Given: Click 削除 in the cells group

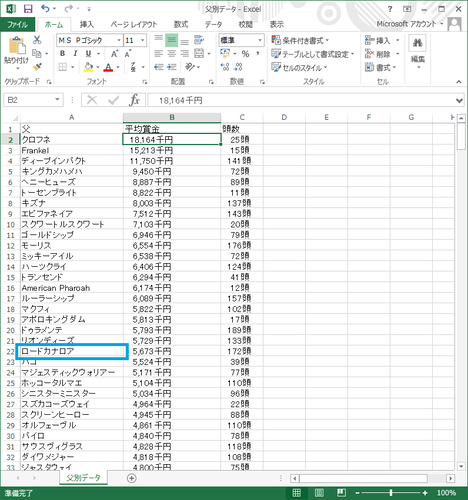Looking at the screenshot, I should (x=382, y=54).
